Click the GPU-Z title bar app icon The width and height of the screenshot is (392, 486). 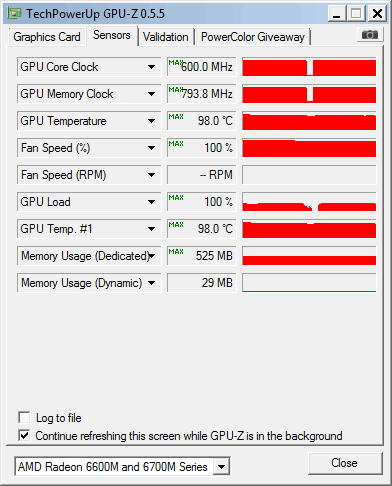pos(14,13)
